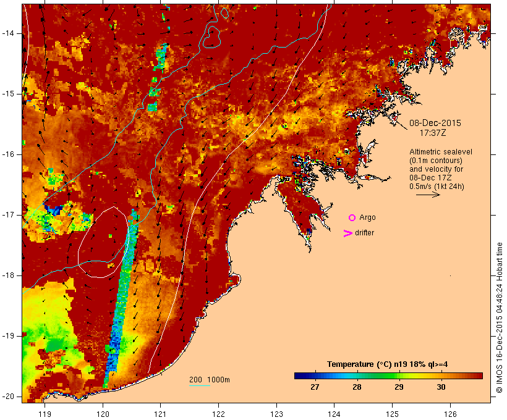This screenshot has width=507, height=420.
Task: Click the temperature color bar legend
Action: click(388, 376)
